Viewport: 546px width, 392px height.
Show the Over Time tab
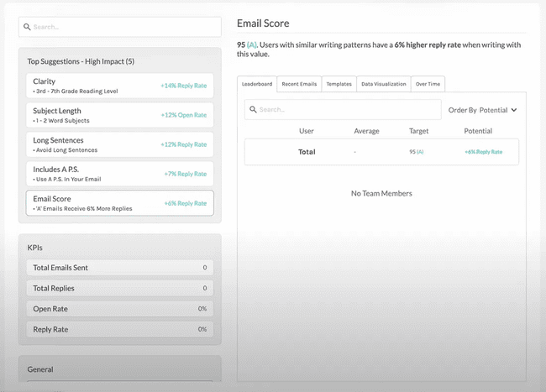point(427,84)
